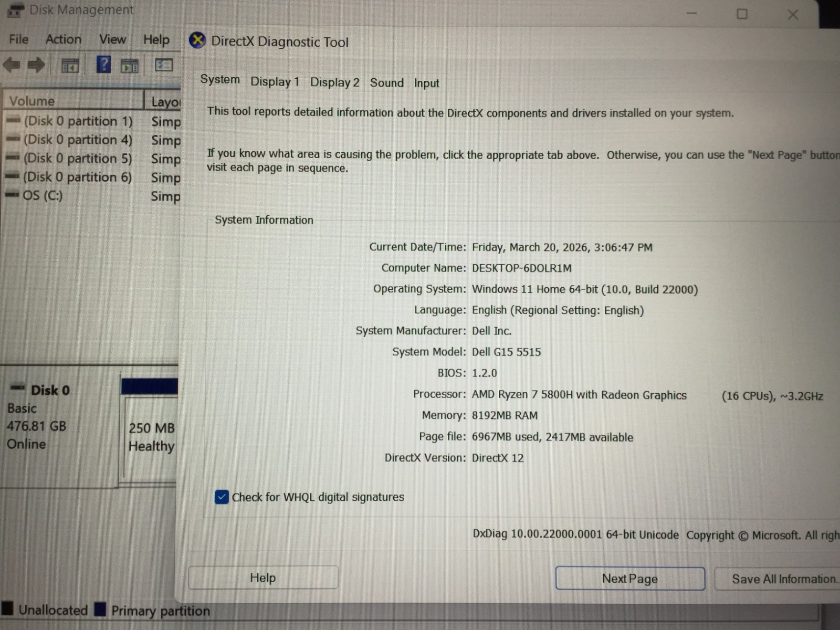Maximize the Disk Management window
Viewport: 840px width, 630px height.
(742, 14)
